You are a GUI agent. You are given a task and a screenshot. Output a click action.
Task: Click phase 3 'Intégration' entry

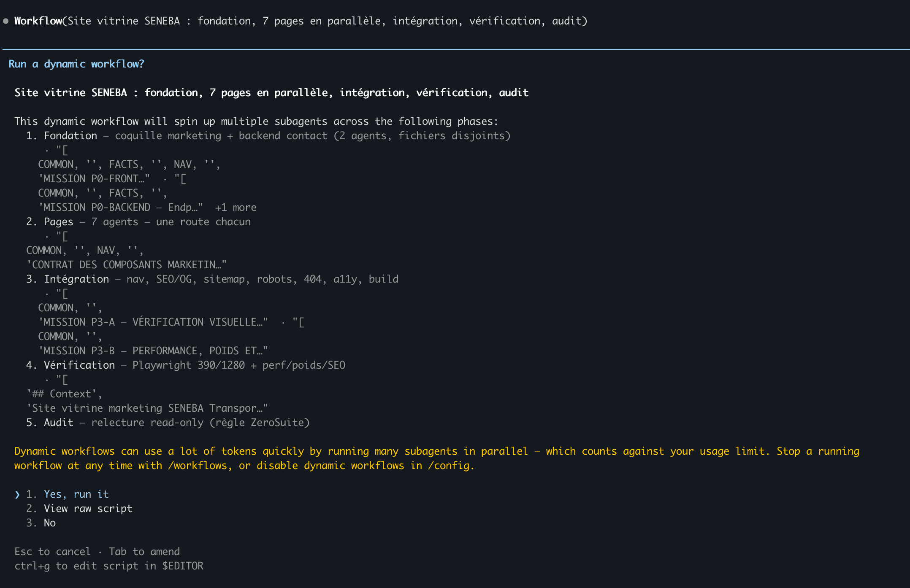pyautogui.click(x=212, y=279)
